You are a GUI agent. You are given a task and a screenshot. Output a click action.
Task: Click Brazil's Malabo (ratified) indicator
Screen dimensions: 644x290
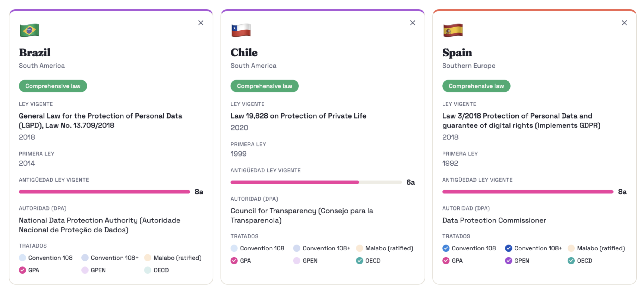click(147, 258)
